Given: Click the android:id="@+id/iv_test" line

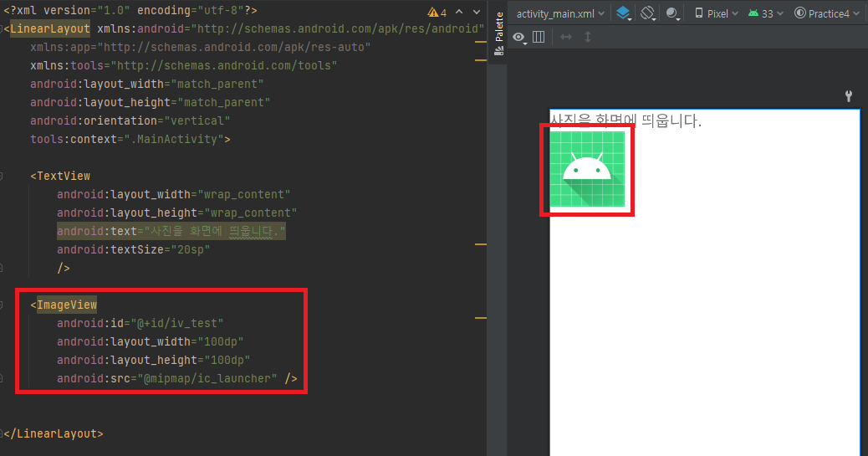Looking at the screenshot, I should click(x=140, y=323).
